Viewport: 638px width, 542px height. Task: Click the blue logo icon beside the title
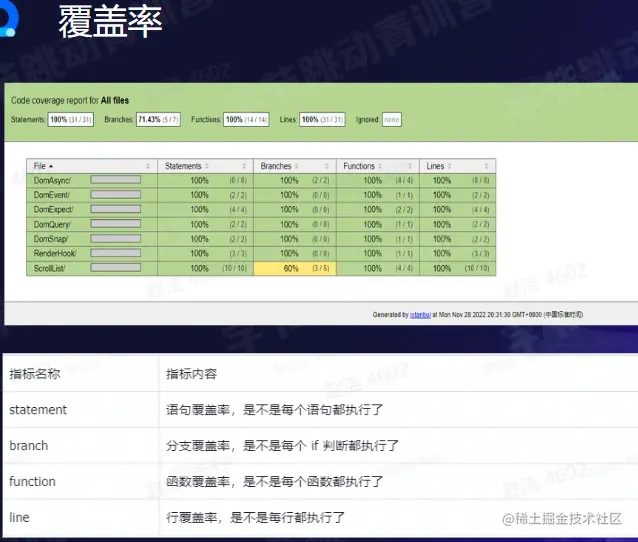tap(8, 18)
